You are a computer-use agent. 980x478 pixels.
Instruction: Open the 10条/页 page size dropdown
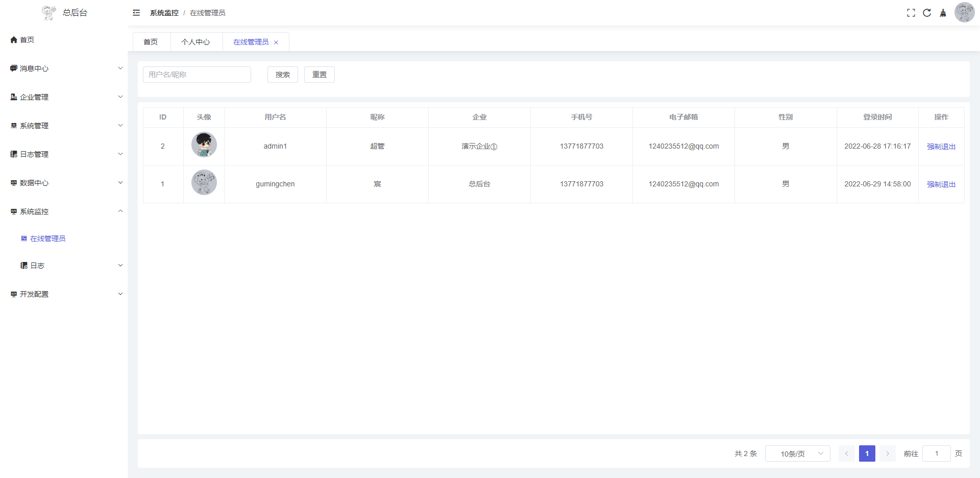797,453
